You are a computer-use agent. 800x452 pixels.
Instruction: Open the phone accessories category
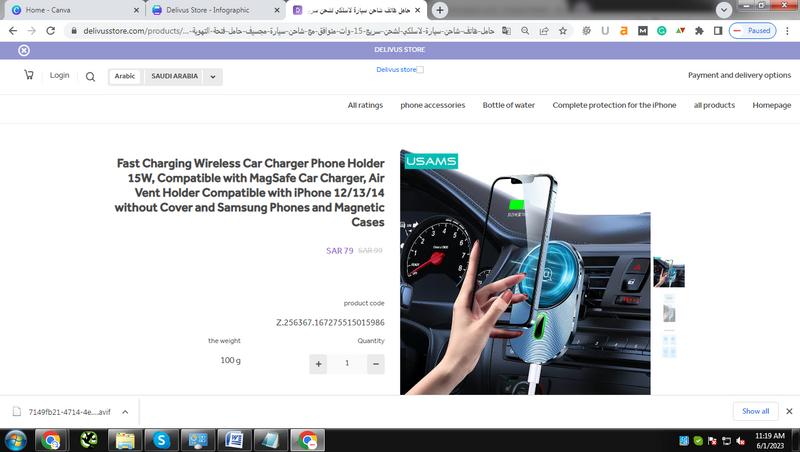pos(433,105)
